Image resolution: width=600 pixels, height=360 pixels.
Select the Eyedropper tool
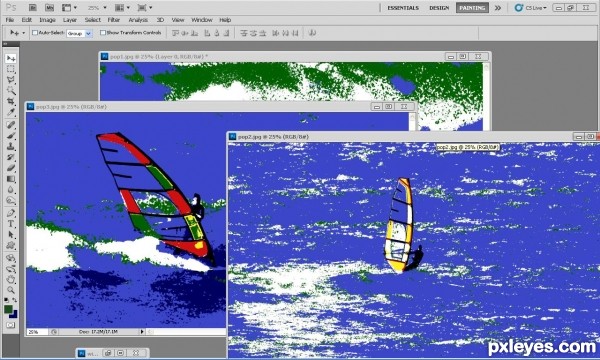pyautogui.click(x=11, y=112)
